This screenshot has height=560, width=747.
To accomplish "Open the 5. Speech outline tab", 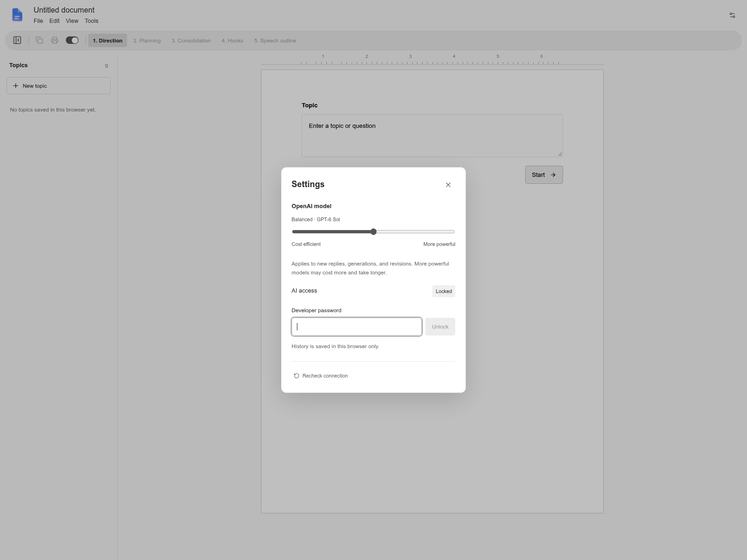I will 275,41.
